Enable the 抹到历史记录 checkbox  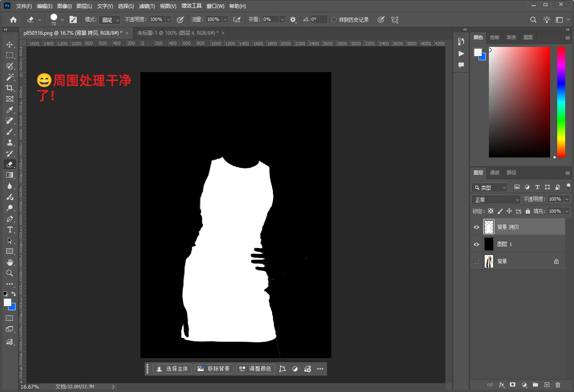334,20
